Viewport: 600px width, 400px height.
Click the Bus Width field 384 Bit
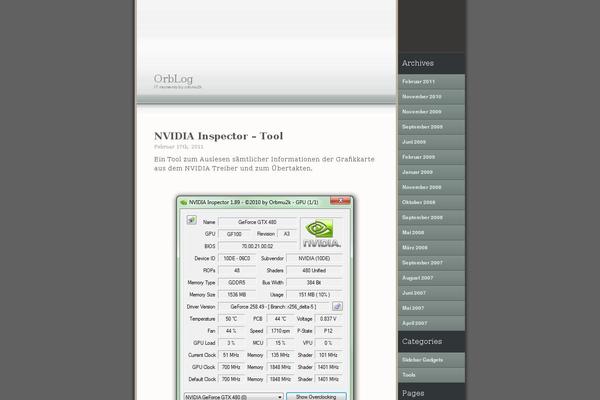pos(314,282)
